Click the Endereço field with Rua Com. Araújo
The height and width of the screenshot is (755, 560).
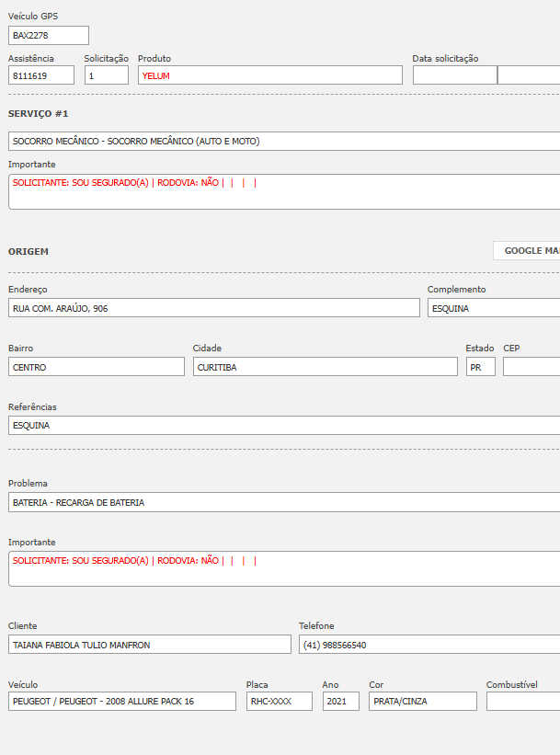click(213, 308)
